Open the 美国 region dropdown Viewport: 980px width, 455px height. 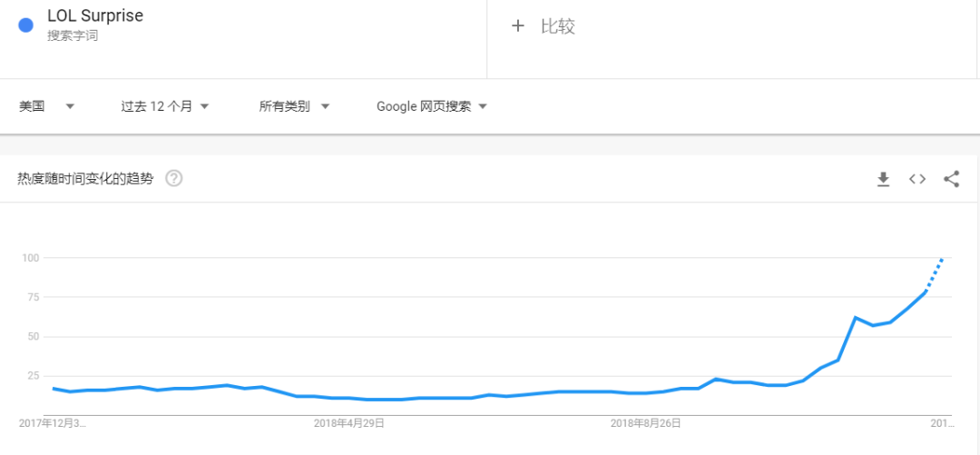tap(47, 106)
